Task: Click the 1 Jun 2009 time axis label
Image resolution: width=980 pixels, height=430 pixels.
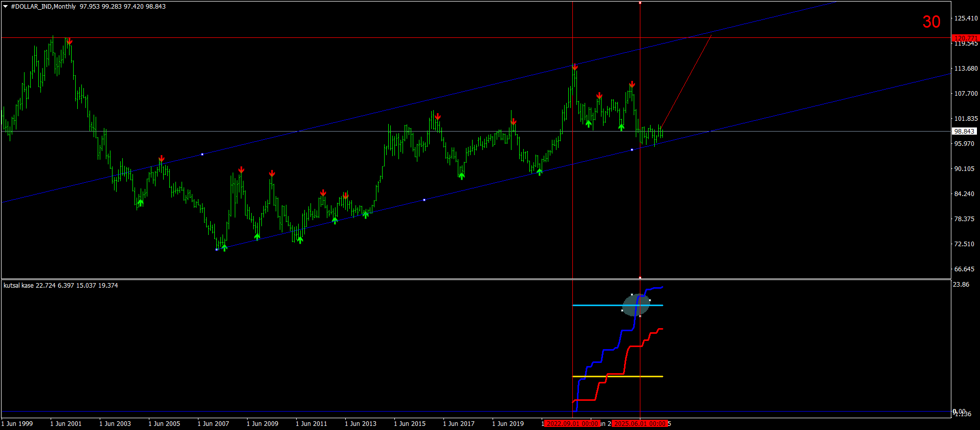Action: [262, 424]
